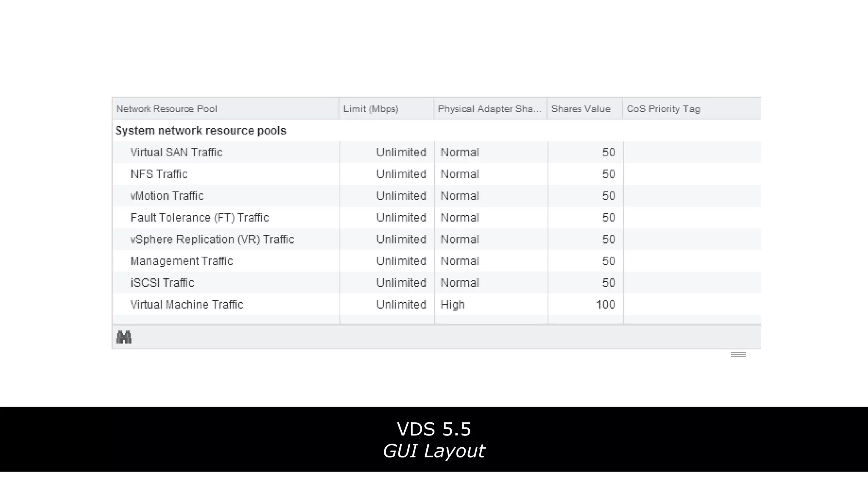Select the Management Traffic pool
This screenshot has width=868, height=488.
[x=437, y=261]
